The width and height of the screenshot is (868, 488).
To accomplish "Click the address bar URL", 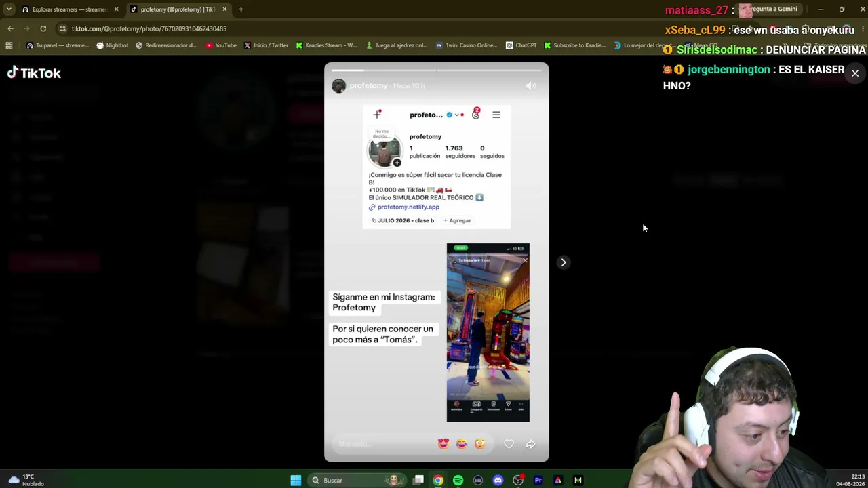I will pos(149,28).
